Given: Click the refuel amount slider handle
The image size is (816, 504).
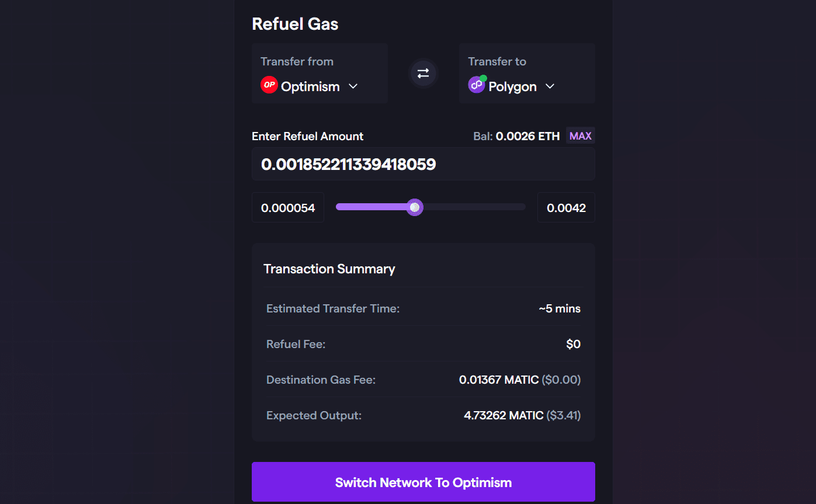Looking at the screenshot, I should [x=415, y=207].
